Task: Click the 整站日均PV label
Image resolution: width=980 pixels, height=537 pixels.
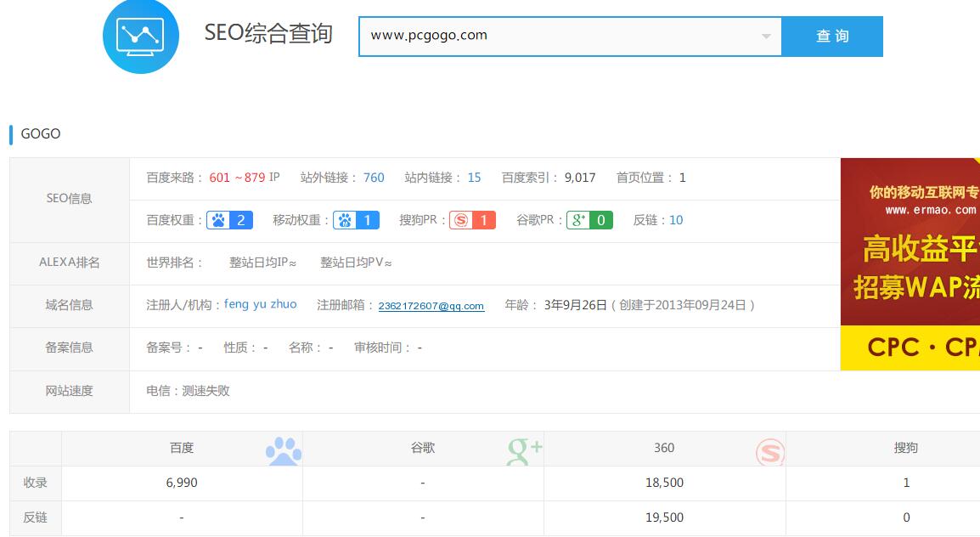Action: pos(357,263)
